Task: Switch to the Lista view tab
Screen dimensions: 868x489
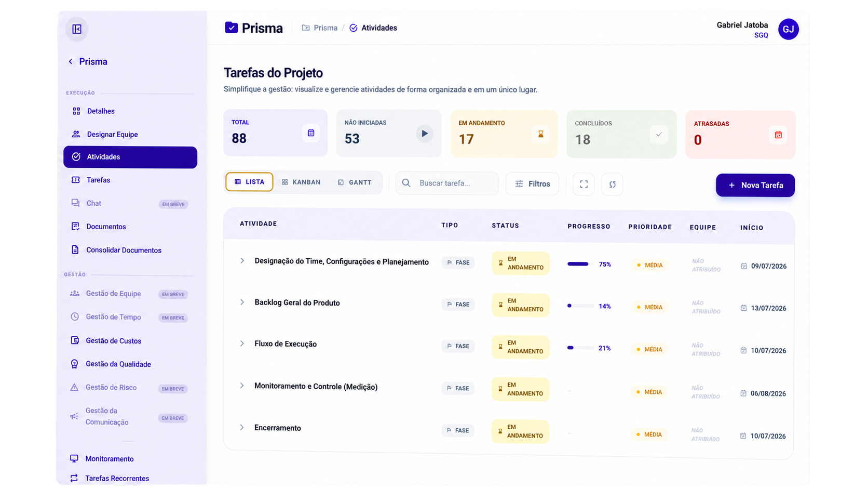Action: coord(249,182)
